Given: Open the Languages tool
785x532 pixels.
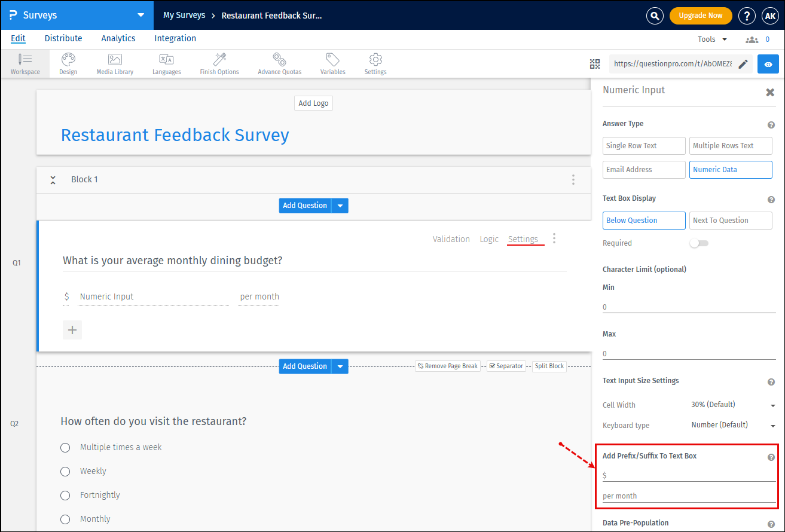Looking at the screenshot, I should (166, 63).
